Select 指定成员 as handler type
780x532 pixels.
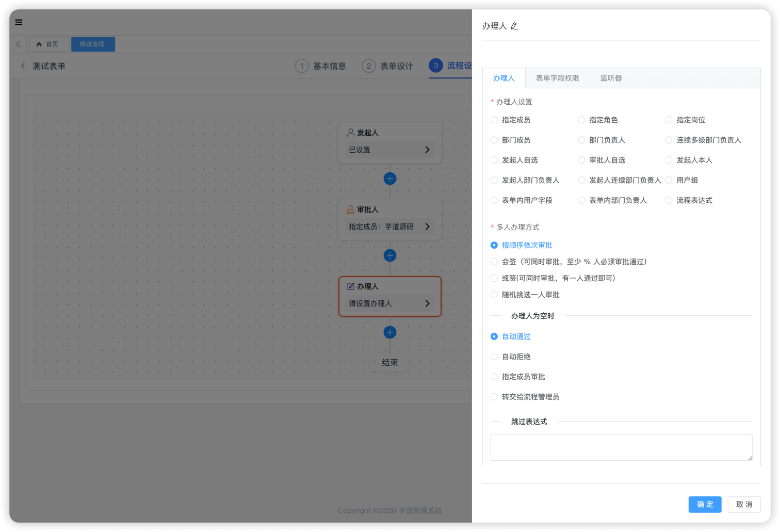coord(494,120)
